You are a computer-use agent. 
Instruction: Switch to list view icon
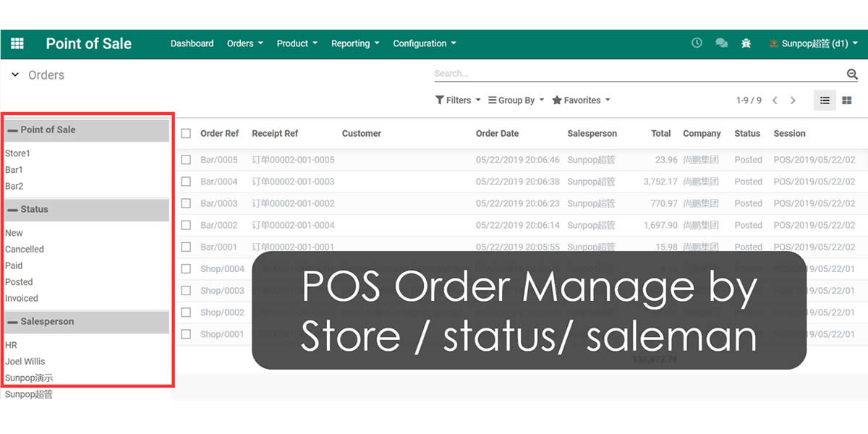pyautogui.click(x=825, y=101)
